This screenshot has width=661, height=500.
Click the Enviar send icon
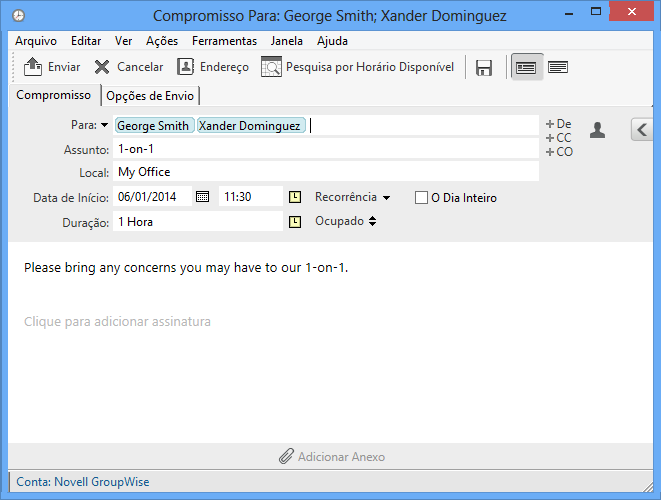(x=32, y=67)
